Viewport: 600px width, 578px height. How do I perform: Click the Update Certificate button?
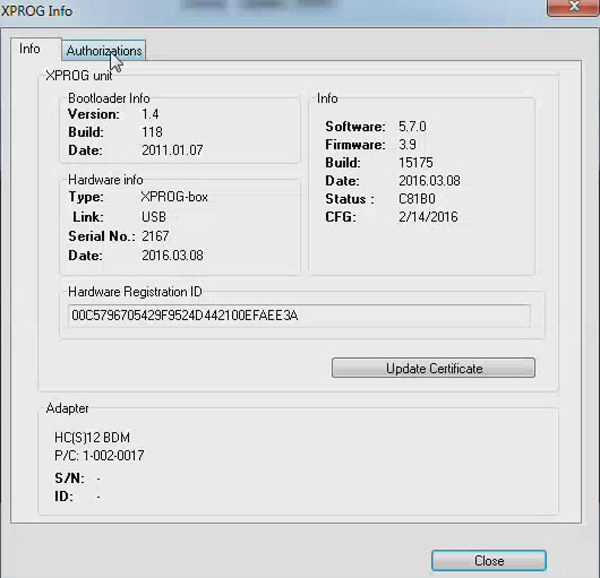[434, 368]
